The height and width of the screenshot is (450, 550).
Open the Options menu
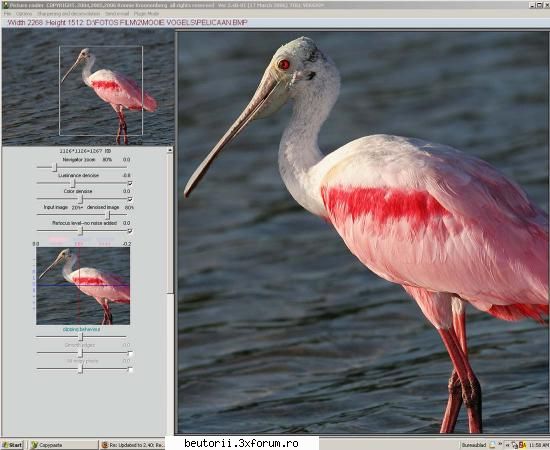point(24,14)
